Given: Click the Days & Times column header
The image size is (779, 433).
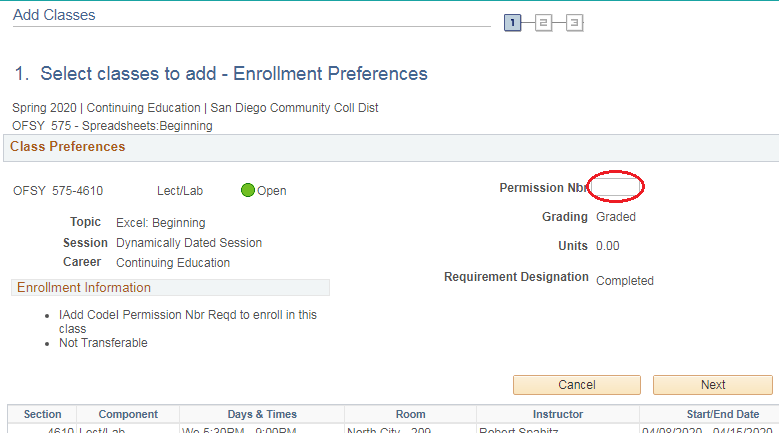Looking at the screenshot, I should pos(261,414).
